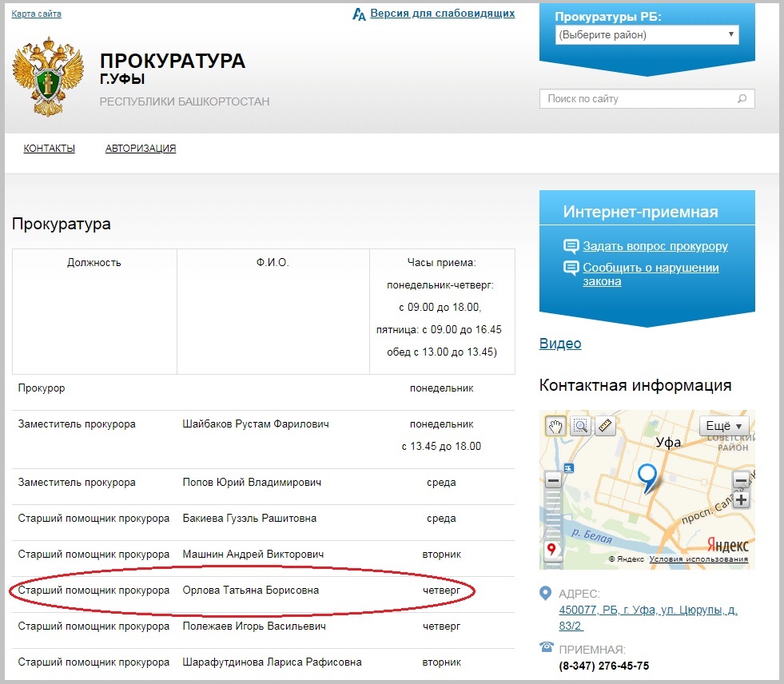This screenshot has height=684, width=784.
Task: Click the prosecutor's office coat of arms emblem
Action: (x=48, y=76)
